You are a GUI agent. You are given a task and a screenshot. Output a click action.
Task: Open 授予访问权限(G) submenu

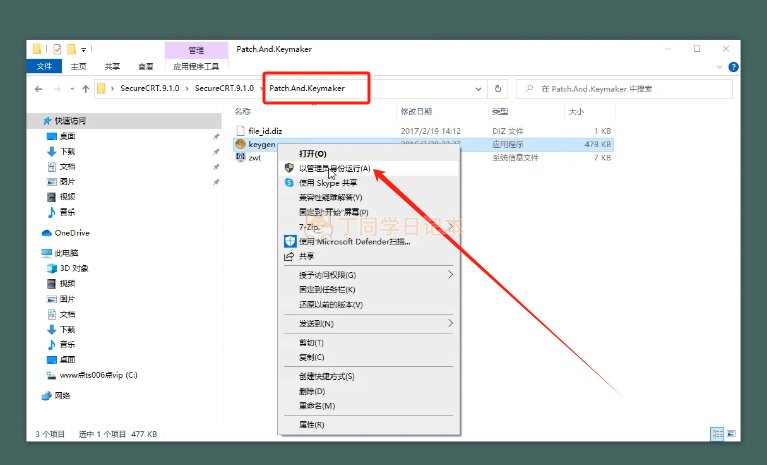click(x=369, y=275)
